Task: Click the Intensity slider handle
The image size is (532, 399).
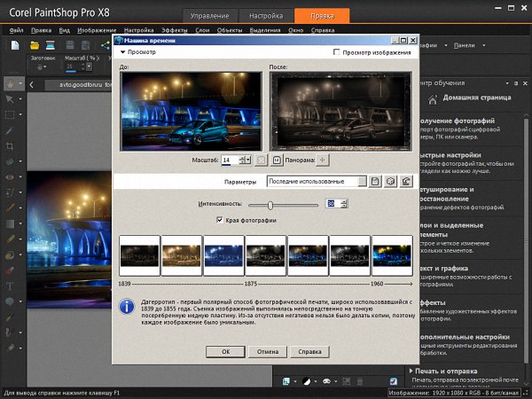Action: click(x=270, y=205)
